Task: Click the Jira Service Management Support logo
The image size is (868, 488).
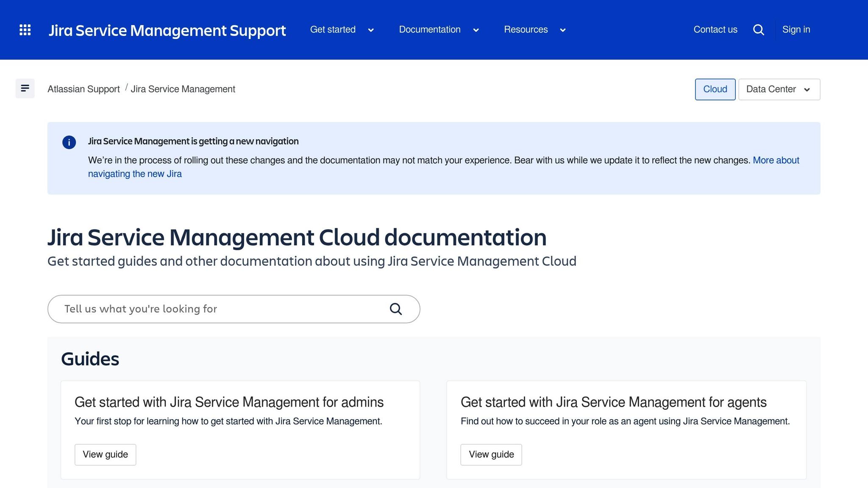Action: (x=167, y=30)
